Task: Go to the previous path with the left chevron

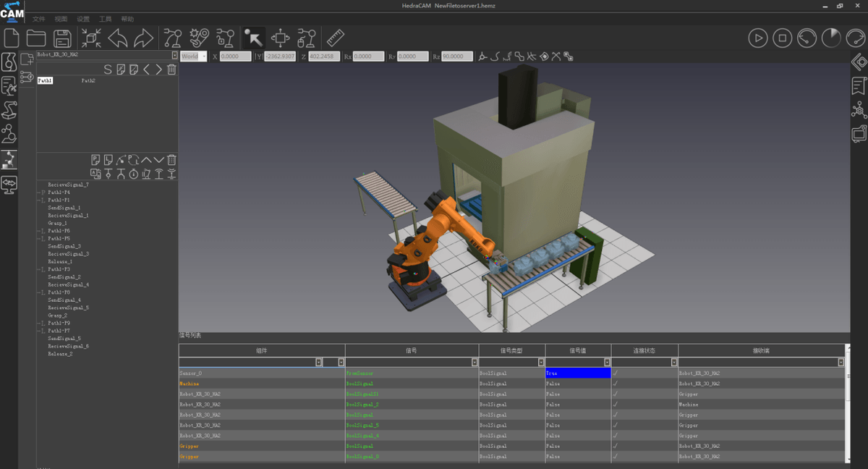Action: pyautogui.click(x=146, y=69)
